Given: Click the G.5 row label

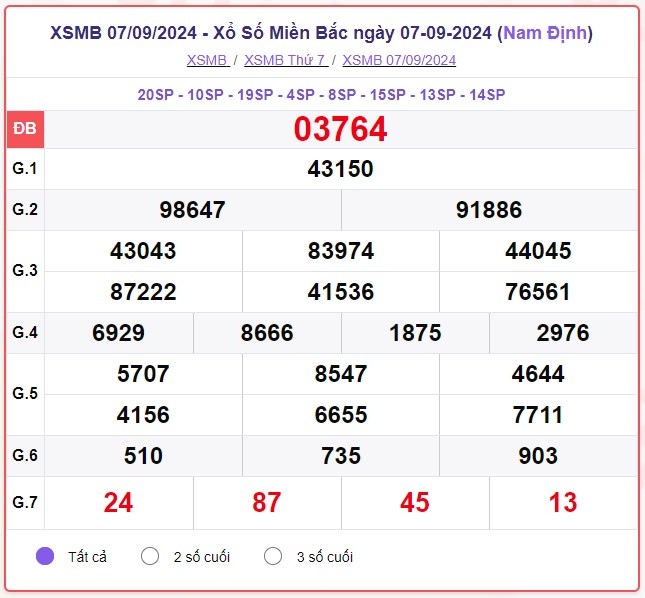Looking at the screenshot, I should pyautogui.click(x=25, y=394).
